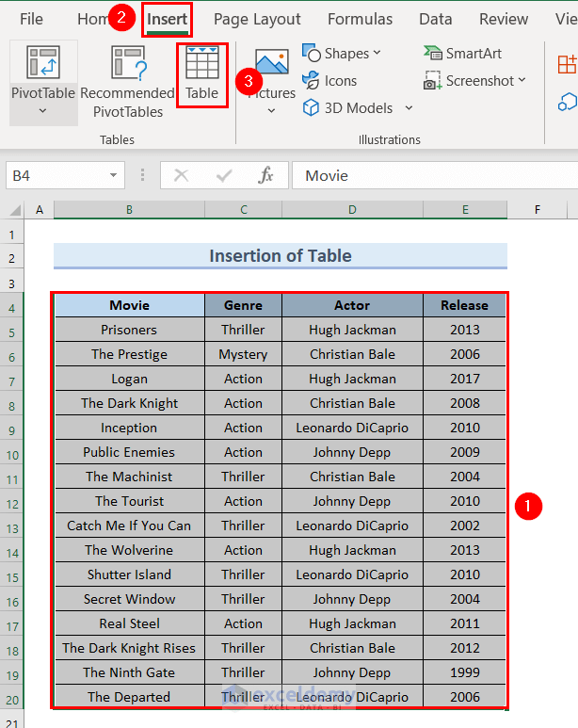Screen dimensions: 578x728
Task: Select the The Wolverine cell
Action: (130, 550)
